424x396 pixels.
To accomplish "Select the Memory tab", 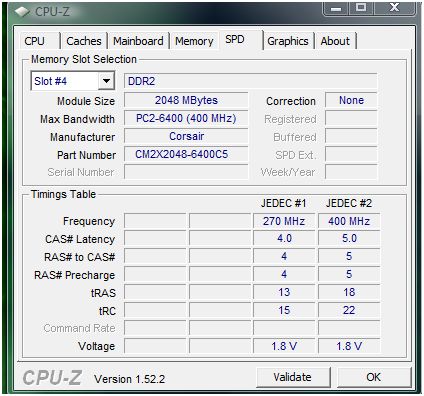I will point(194,41).
